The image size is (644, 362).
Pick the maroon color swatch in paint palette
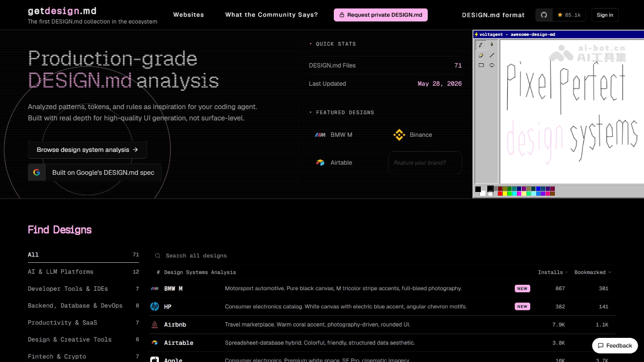pyautogui.click(x=500, y=189)
